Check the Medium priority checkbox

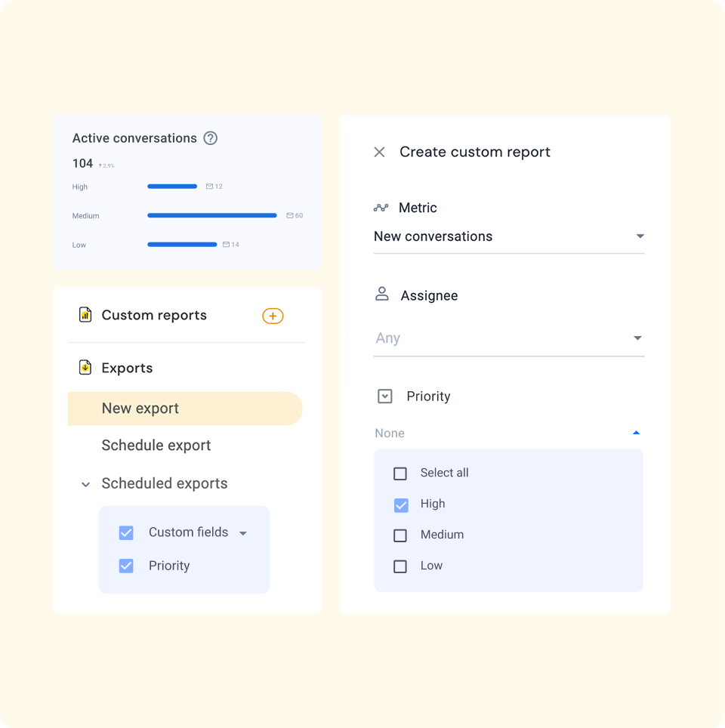pyautogui.click(x=400, y=535)
